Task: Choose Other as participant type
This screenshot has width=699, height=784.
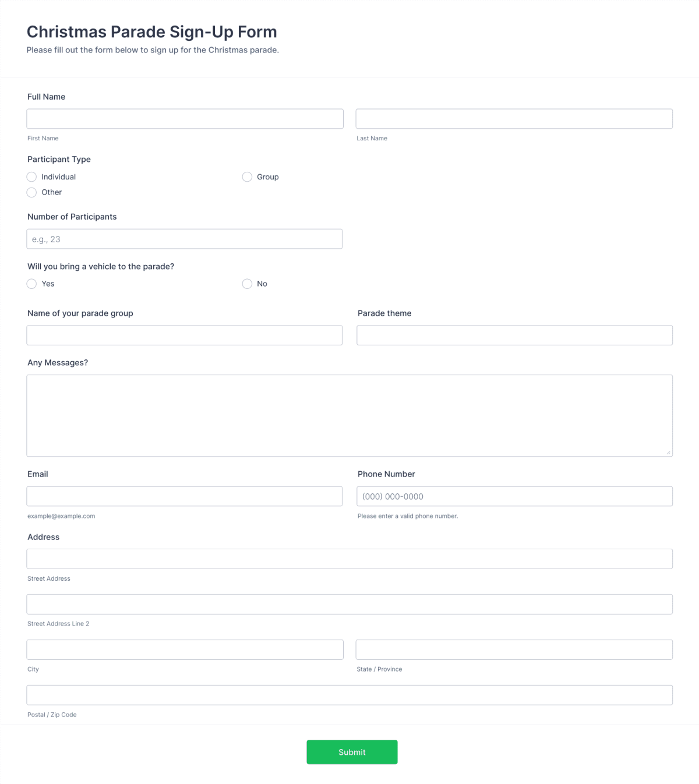Action: coord(31,192)
